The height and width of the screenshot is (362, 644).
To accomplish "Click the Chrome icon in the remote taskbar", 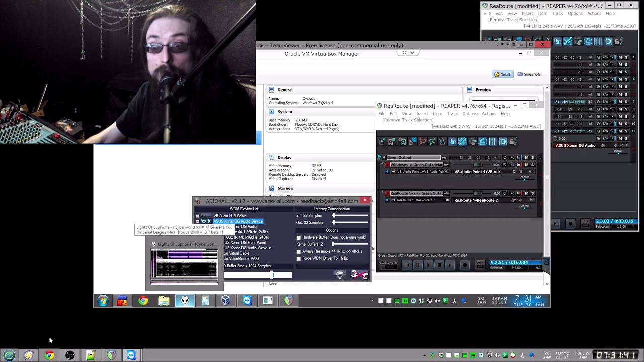I will click(x=143, y=301).
